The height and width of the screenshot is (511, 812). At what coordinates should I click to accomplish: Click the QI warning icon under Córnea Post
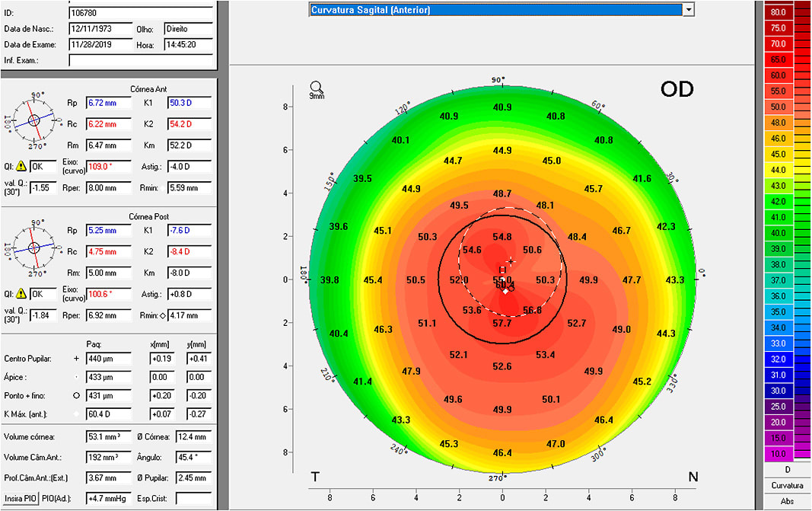pos(21,293)
